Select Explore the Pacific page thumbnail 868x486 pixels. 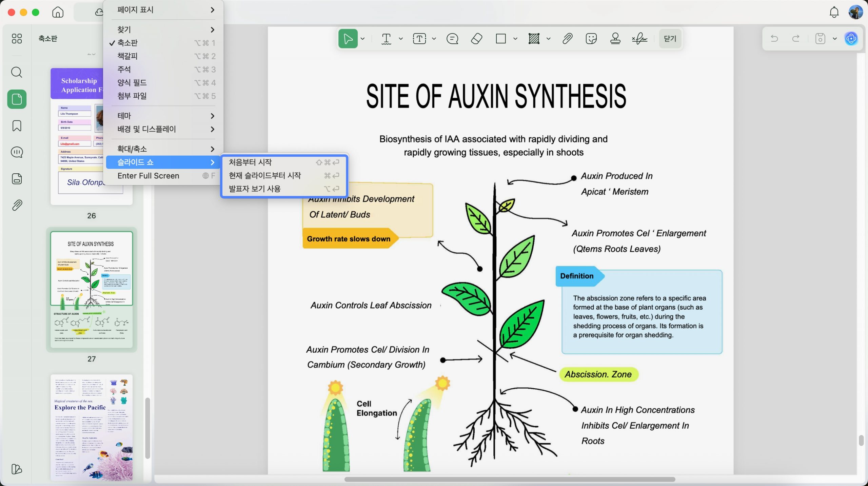pyautogui.click(x=92, y=427)
